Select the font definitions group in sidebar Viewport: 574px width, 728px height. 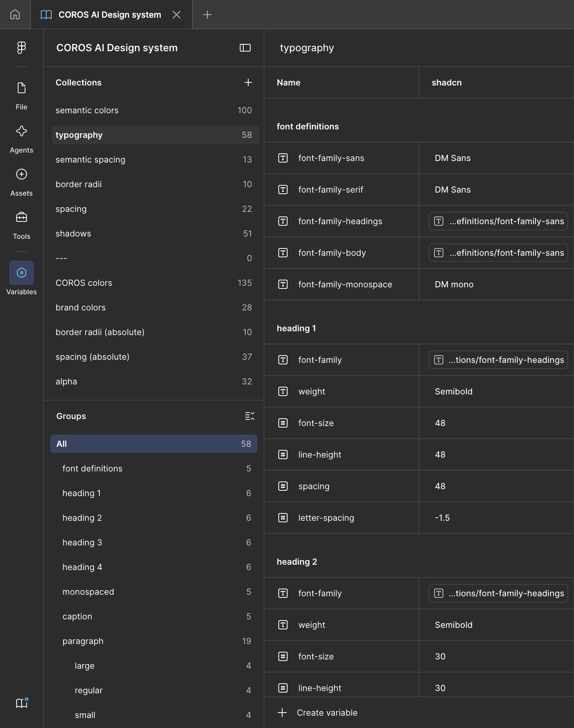154,468
